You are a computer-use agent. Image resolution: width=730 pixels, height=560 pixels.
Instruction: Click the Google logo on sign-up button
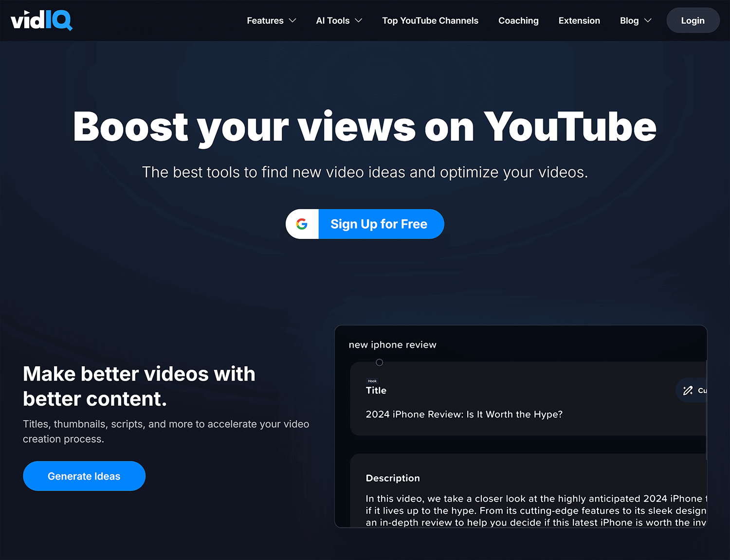302,224
